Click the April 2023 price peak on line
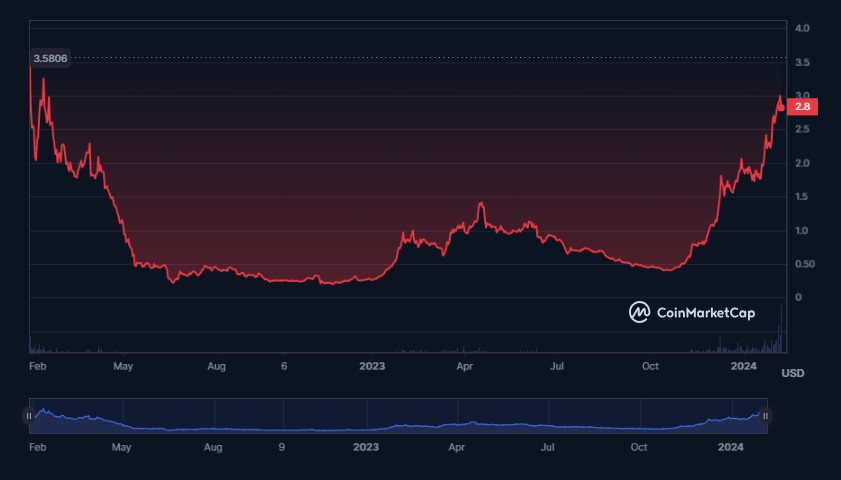Screen dimensions: 841x480 pyautogui.click(x=481, y=203)
